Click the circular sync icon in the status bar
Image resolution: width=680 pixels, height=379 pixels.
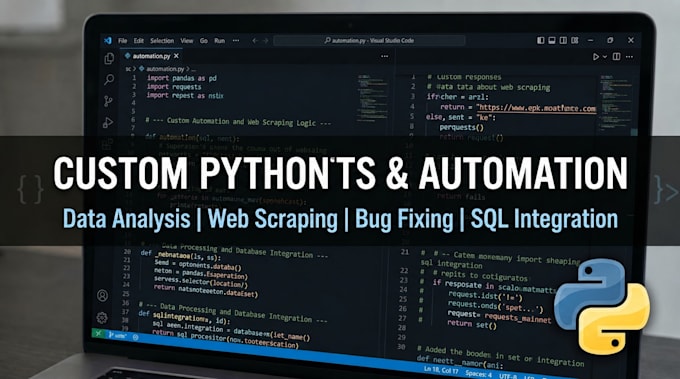coord(136,337)
